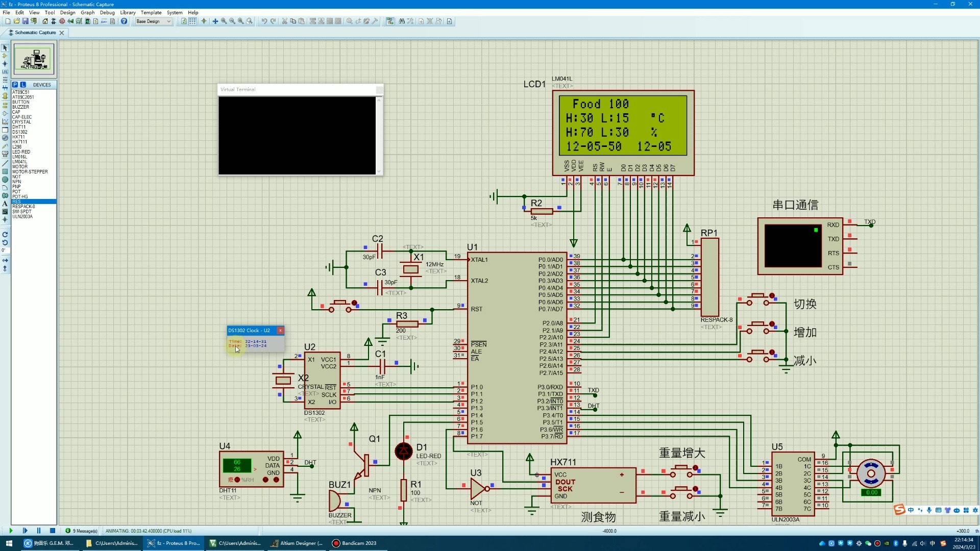Image resolution: width=980 pixels, height=551 pixels.
Task: Click the Save Design floppy icon
Action: (25, 21)
